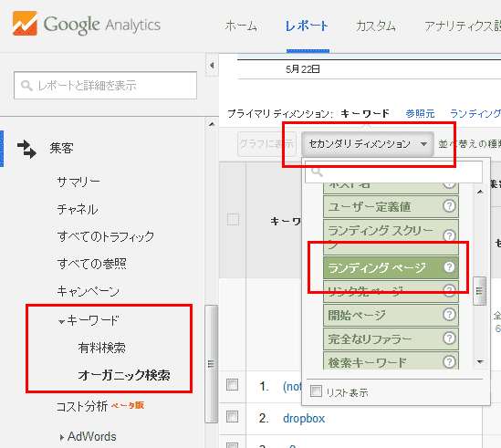Collapse the sidebar with the left arrow
The height and width of the screenshot is (448, 501).
tap(212, 65)
